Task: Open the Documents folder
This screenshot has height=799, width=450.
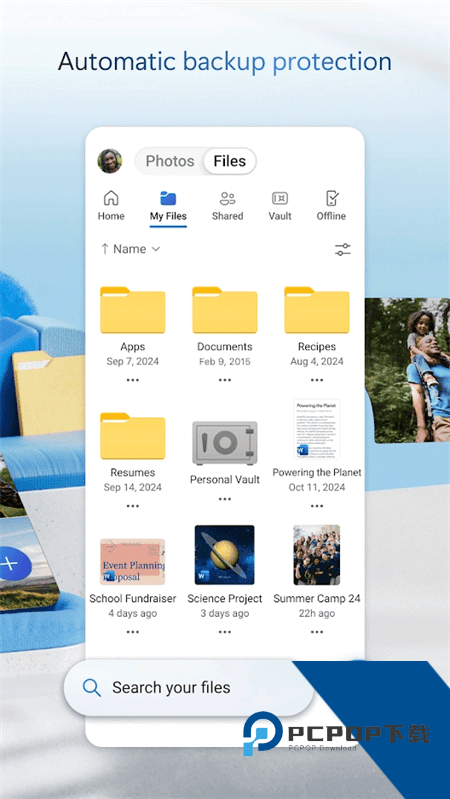Action: click(x=225, y=310)
